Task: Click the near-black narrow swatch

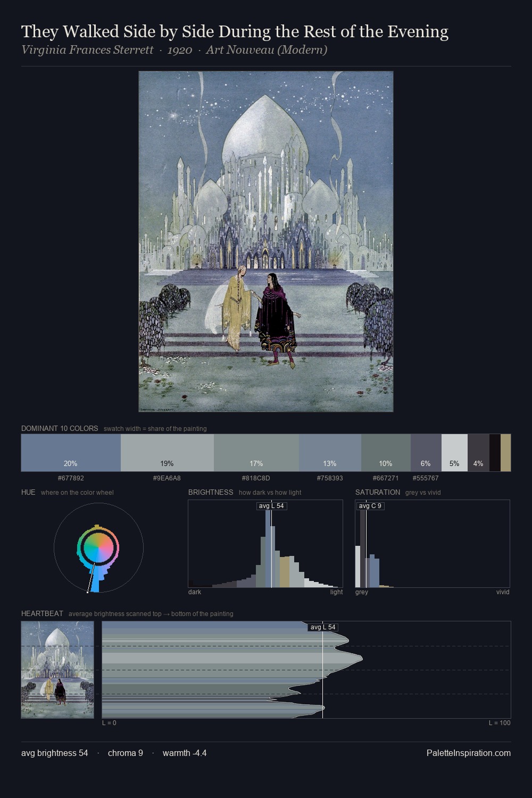Action: point(495,453)
